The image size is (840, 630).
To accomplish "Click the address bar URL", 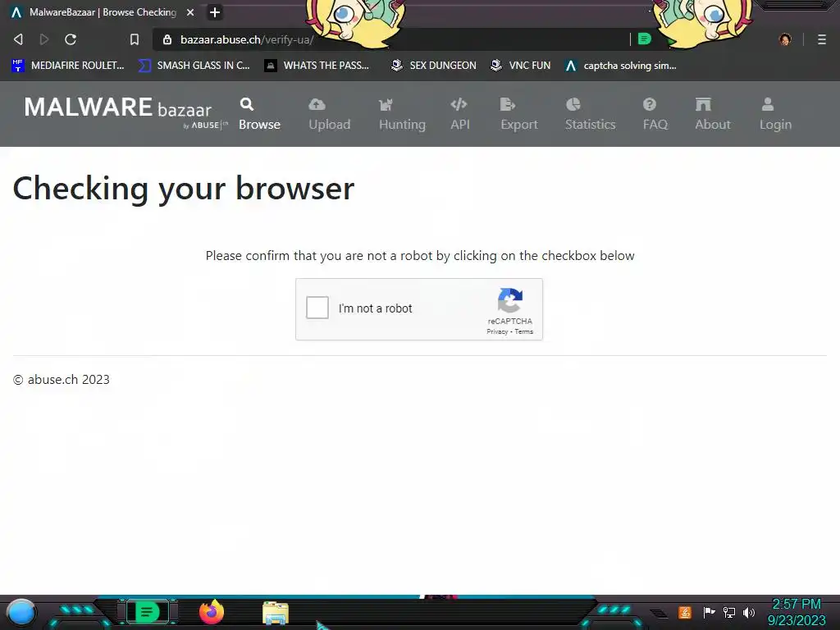I will [x=247, y=39].
